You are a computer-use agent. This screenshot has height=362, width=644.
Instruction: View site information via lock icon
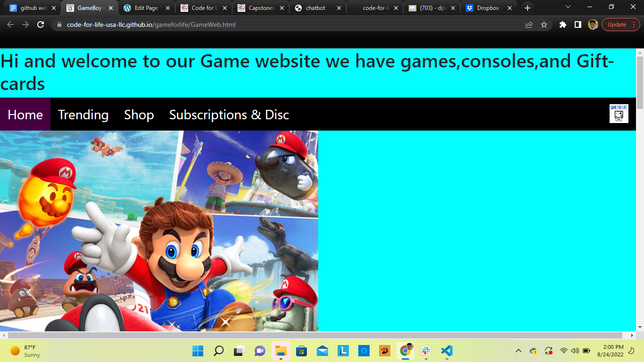pyautogui.click(x=59, y=25)
